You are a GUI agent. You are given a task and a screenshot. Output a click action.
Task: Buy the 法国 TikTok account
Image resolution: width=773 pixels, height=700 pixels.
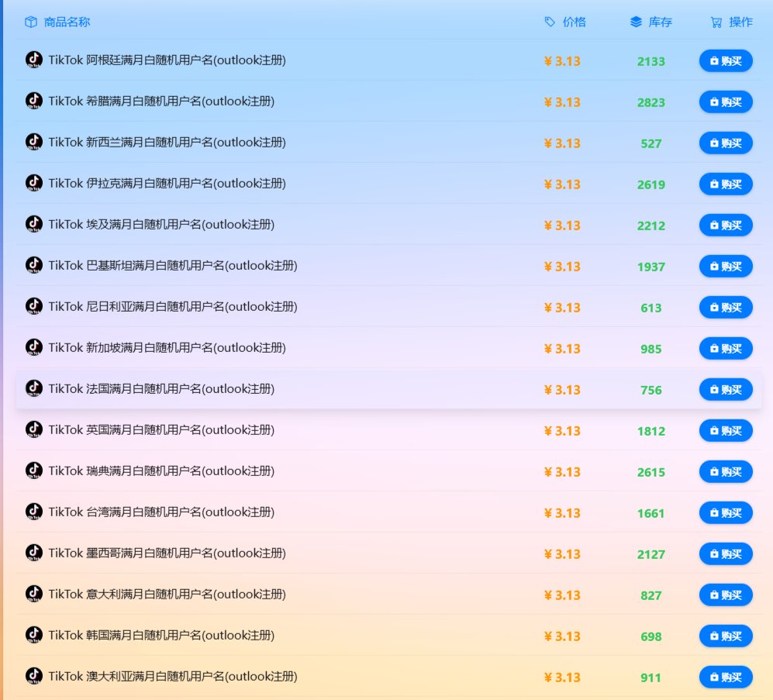pyautogui.click(x=726, y=389)
